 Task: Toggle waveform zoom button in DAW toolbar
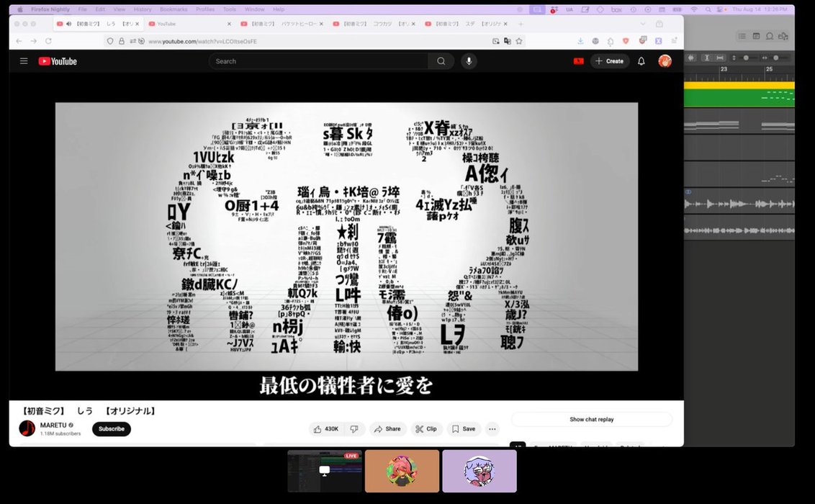pos(691,58)
